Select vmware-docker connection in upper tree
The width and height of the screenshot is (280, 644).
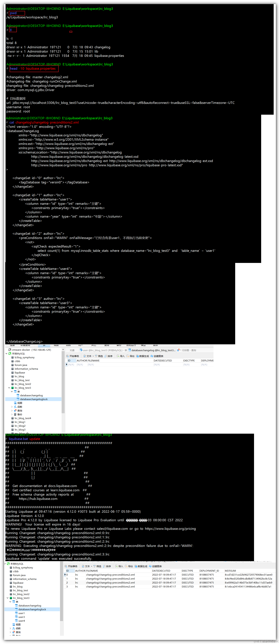click(x=30, y=350)
